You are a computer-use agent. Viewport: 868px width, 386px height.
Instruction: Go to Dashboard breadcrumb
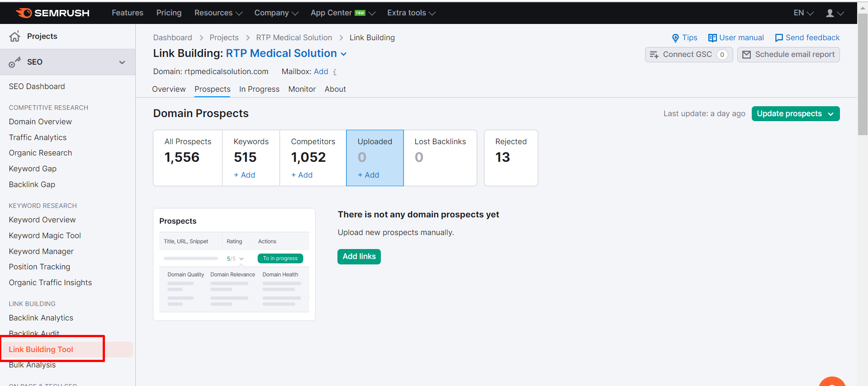click(172, 38)
